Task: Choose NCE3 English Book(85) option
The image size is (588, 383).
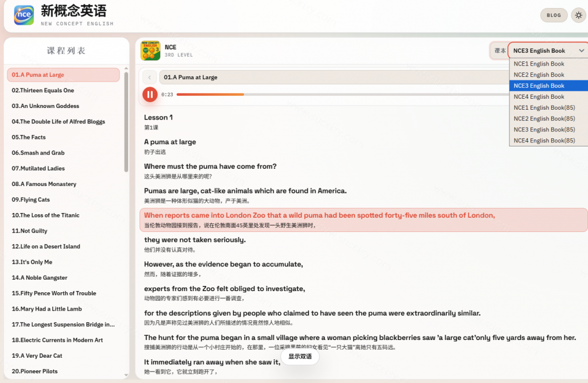Action: pos(548,129)
